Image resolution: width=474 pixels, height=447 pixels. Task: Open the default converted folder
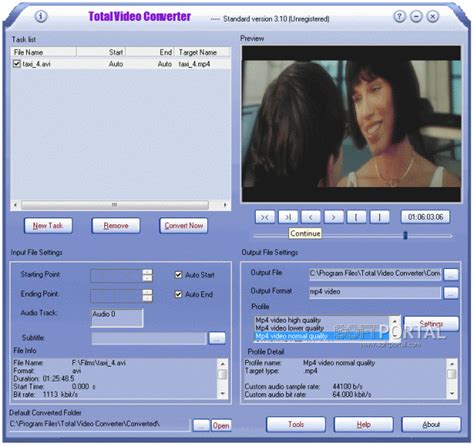(x=221, y=425)
